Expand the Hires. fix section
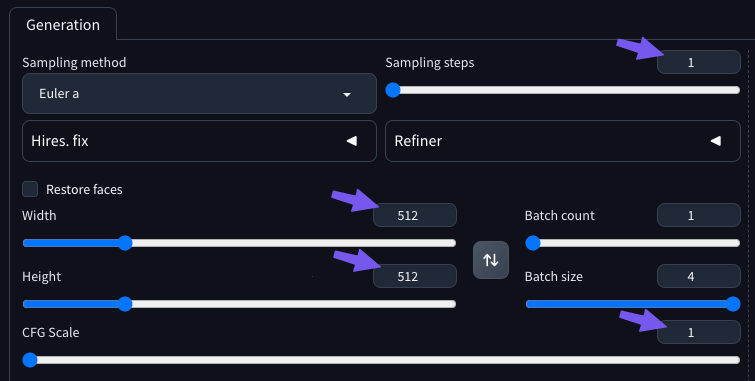Viewport: 755px width, 381px height. [199, 141]
